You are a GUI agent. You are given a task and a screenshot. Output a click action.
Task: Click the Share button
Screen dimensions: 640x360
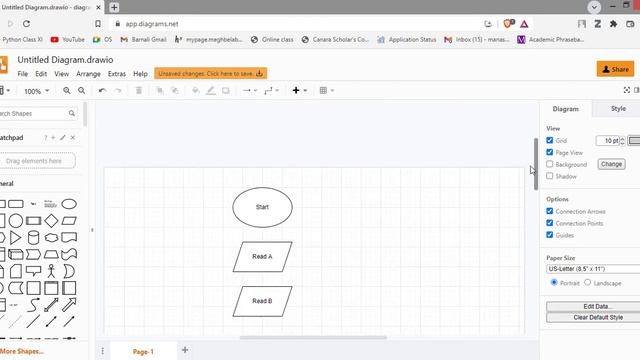(616, 69)
